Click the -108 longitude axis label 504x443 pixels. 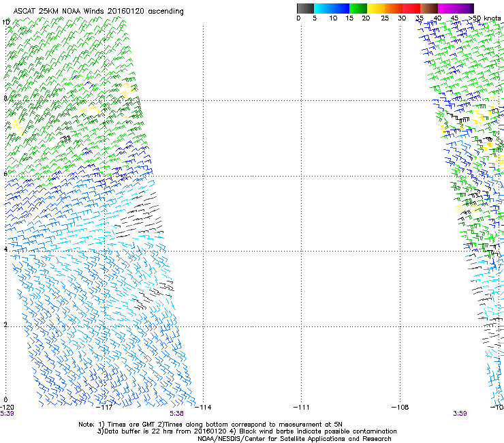click(x=400, y=408)
